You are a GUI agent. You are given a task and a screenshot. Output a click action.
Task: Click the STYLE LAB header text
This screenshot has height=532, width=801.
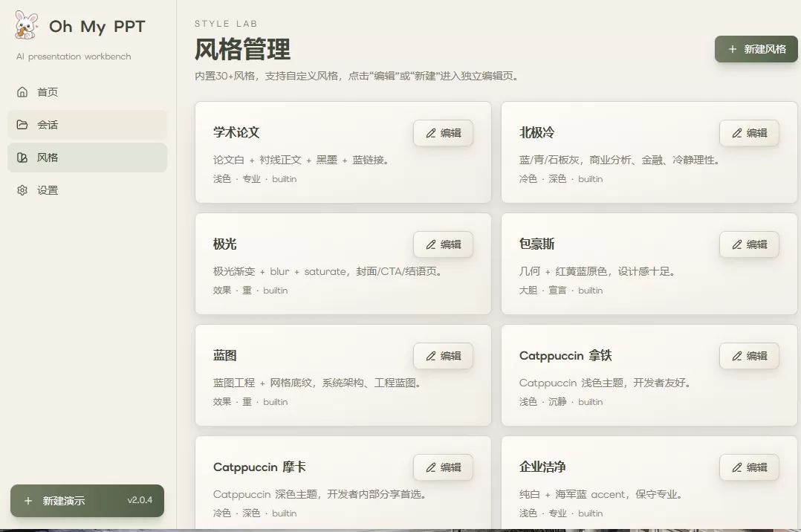(226, 24)
